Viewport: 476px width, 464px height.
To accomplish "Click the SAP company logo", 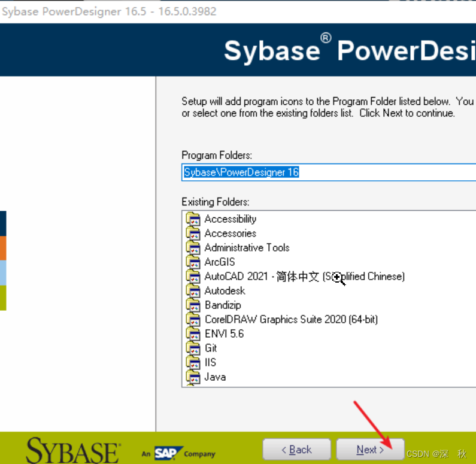I will click(x=178, y=453).
